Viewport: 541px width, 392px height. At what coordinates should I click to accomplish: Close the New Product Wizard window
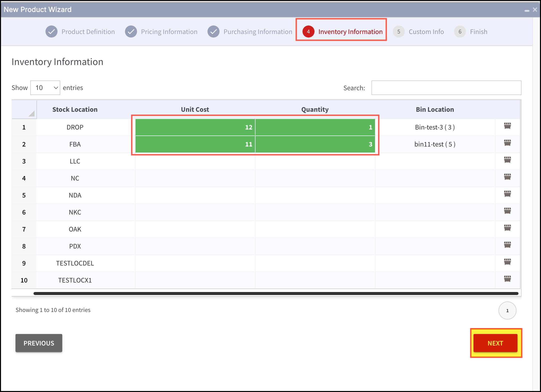[x=535, y=9]
